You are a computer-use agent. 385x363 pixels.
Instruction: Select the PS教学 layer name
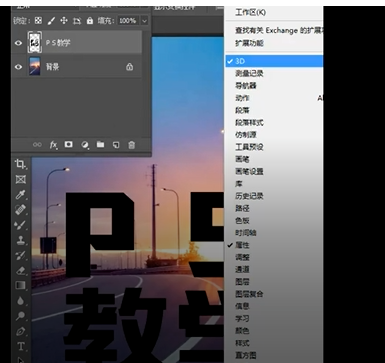[x=58, y=43]
